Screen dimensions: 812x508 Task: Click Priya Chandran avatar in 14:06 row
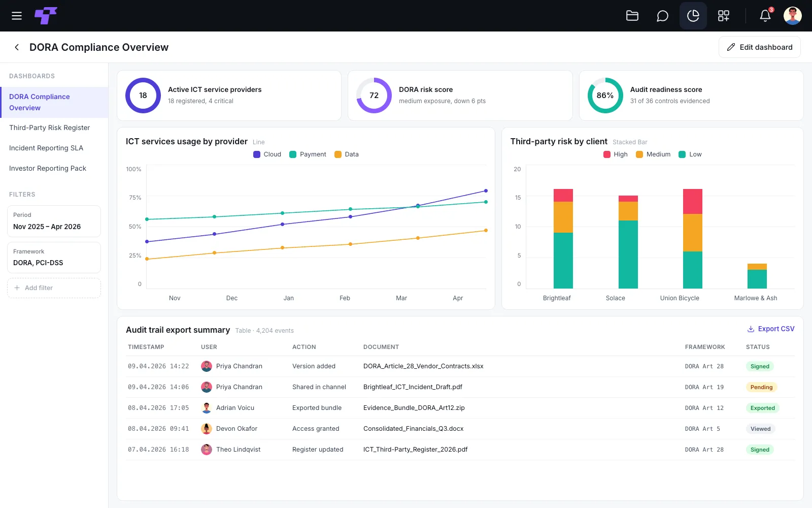(x=207, y=387)
